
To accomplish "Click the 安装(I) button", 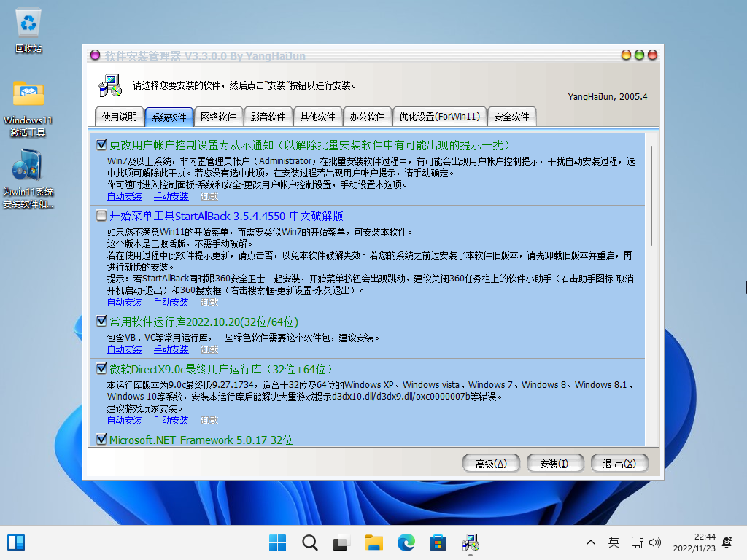I will pos(554,463).
